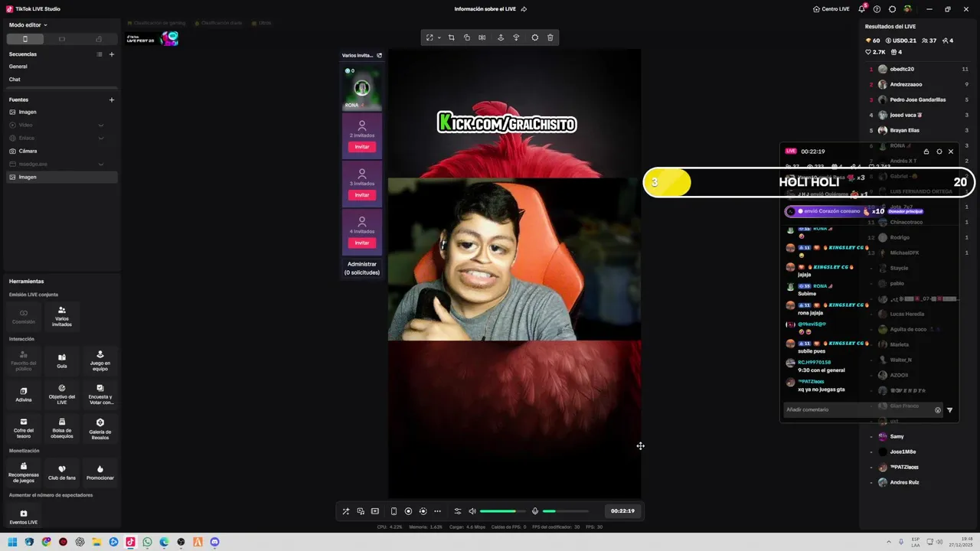Open the Eventos LIVE tool

tap(24, 517)
